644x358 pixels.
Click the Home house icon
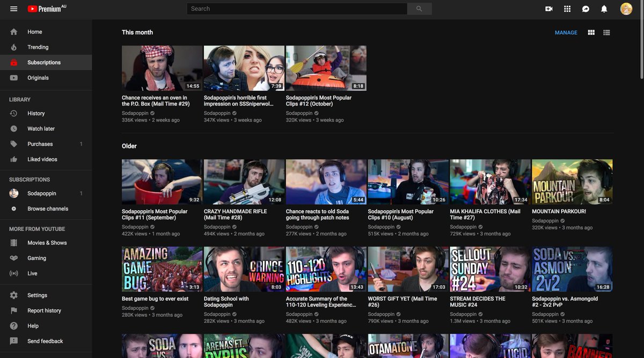coord(14,32)
